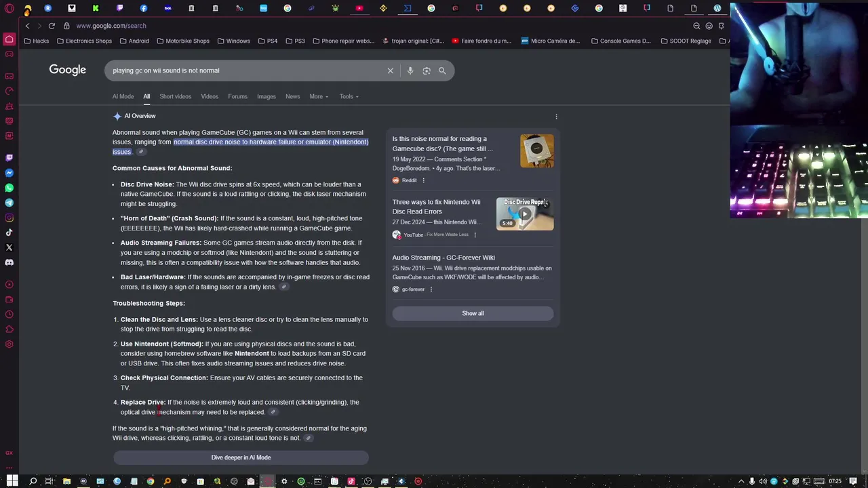Screen dimensions: 868x488
Task: Open the sidebar history clock icon
Action: click(9, 314)
